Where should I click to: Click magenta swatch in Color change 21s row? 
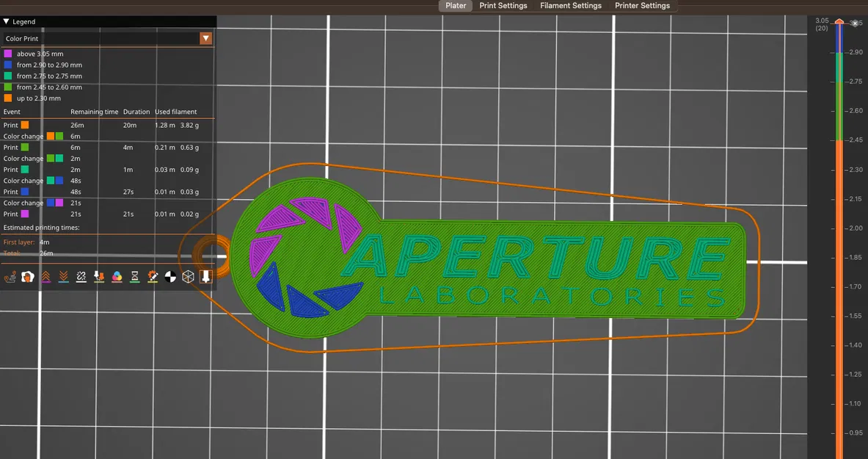59,203
